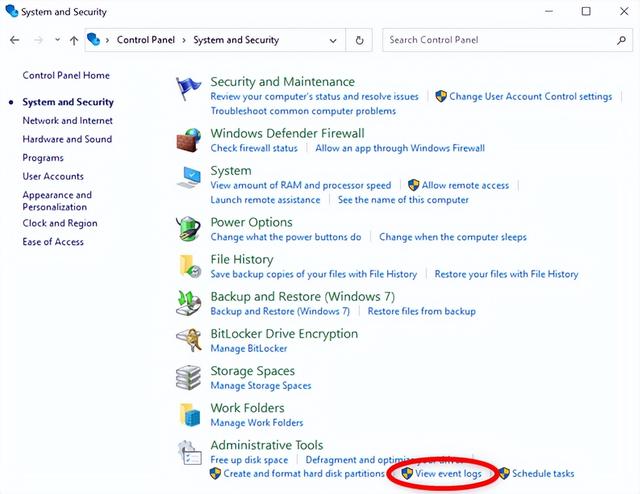Image resolution: width=640 pixels, height=494 pixels.
Task: Click the Storage Spaces stacked drives icon
Action: tap(188, 378)
